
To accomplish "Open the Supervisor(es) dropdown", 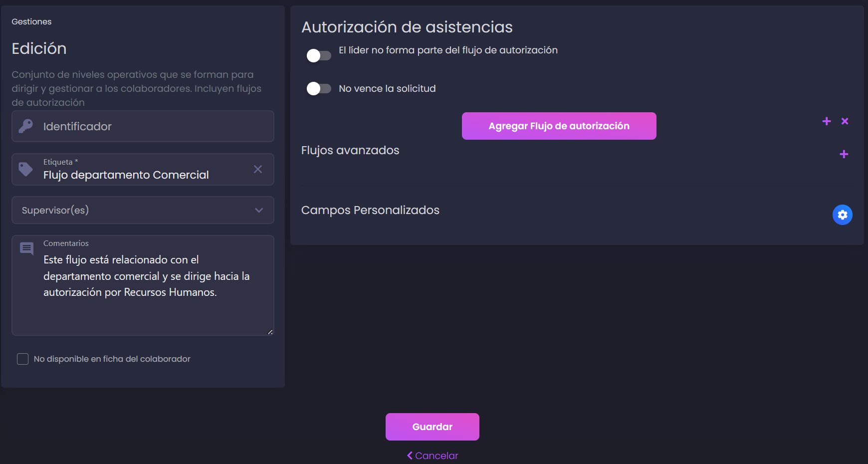I will (143, 210).
